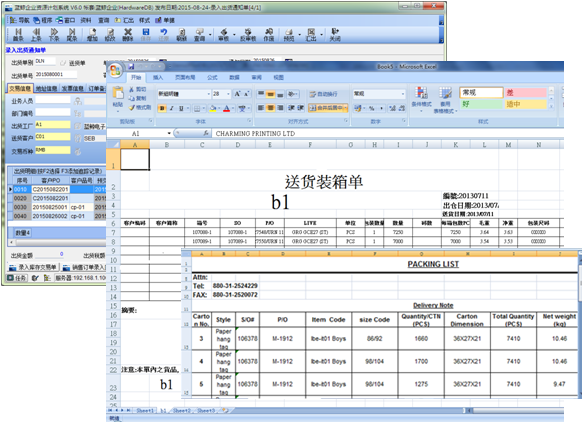The image size is (583, 423).
Task: Click the 预览 (print preview) toolbar icon
Action: pyautogui.click(x=289, y=35)
